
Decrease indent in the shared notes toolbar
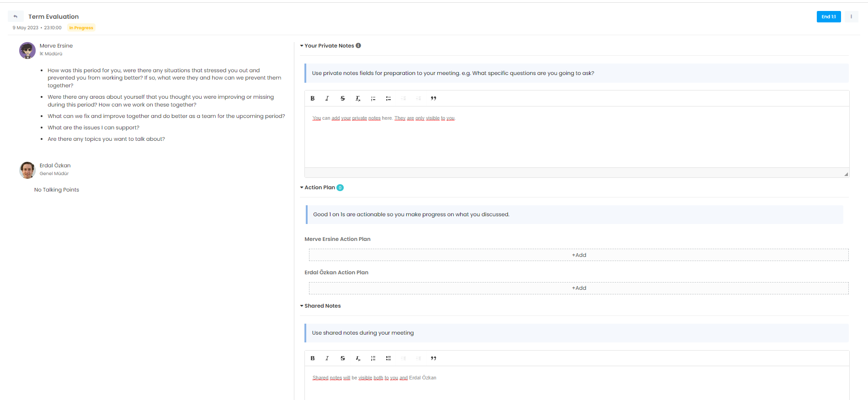click(x=404, y=358)
